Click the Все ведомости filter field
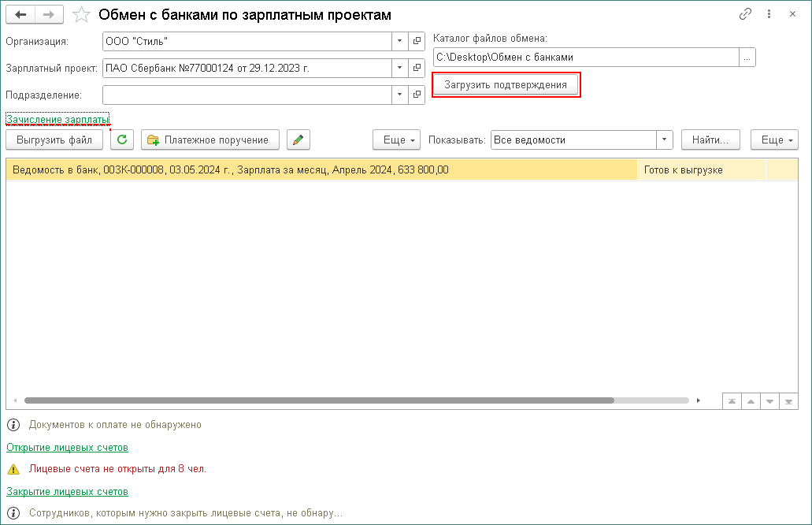 click(574, 140)
